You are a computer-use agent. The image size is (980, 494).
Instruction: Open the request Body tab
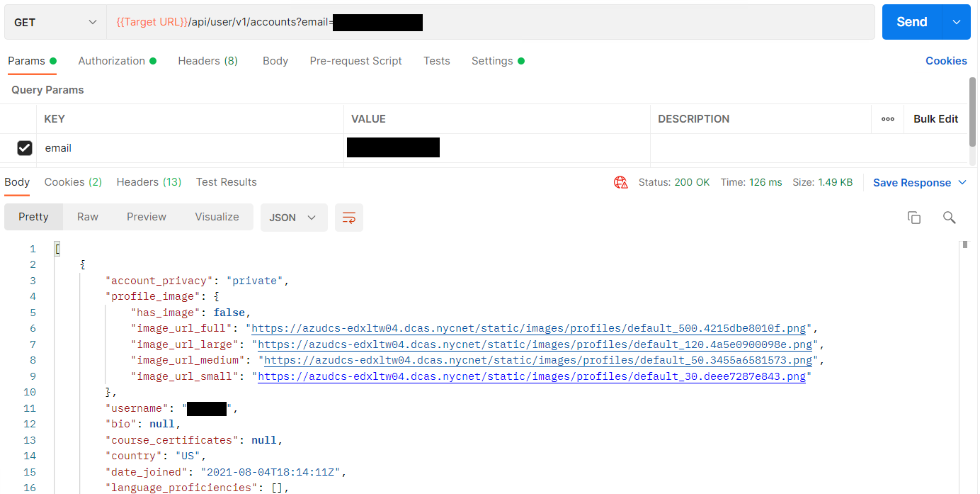tap(275, 61)
